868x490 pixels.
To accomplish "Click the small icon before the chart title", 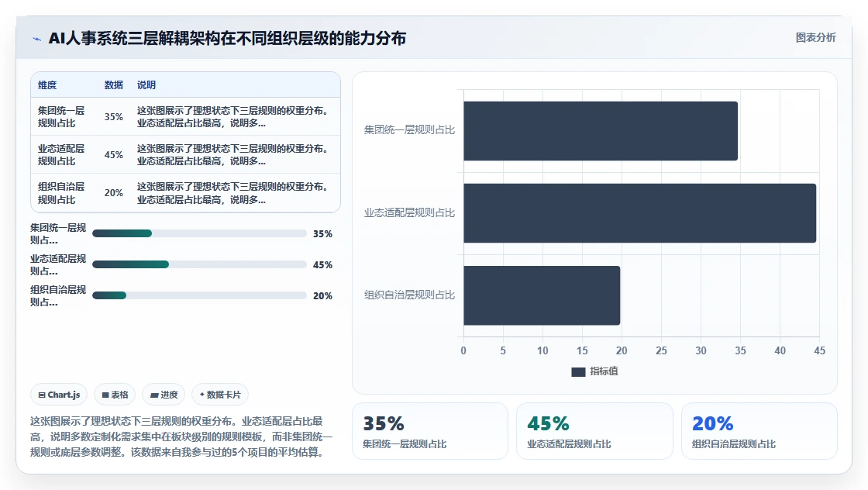I will pyautogui.click(x=36, y=39).
